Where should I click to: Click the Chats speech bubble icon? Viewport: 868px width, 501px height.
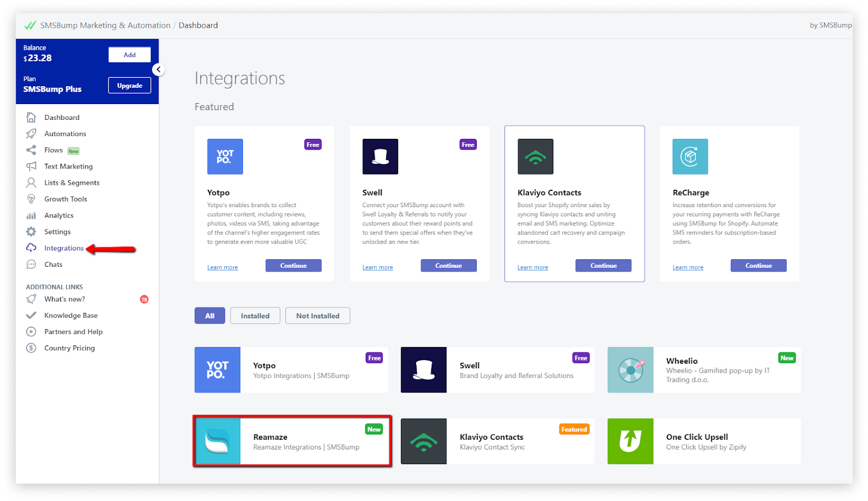click(x=31, y=264)
